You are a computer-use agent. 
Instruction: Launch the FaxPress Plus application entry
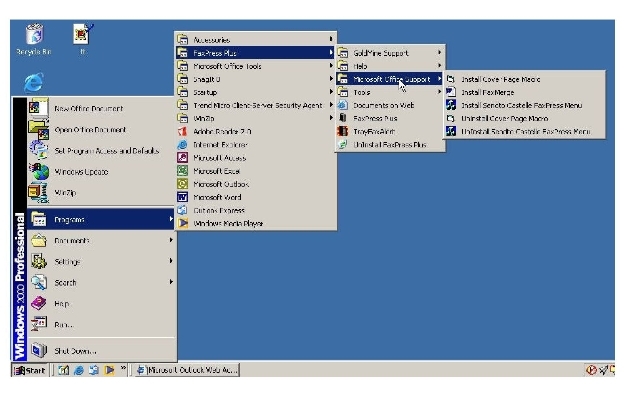(x=390, y=118)
